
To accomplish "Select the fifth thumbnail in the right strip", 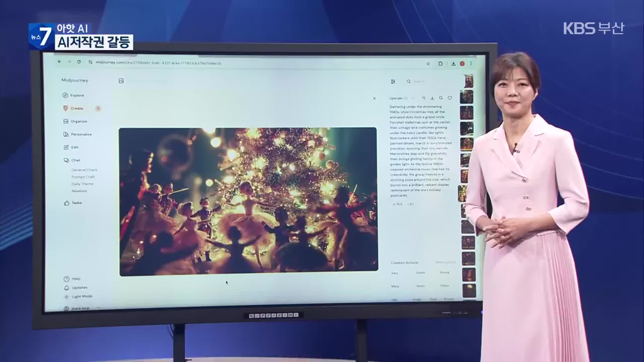I will [467, 144].
